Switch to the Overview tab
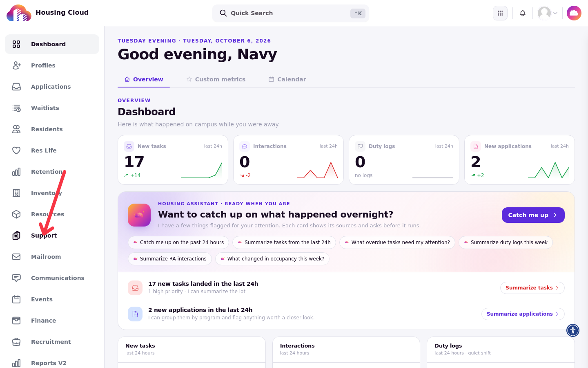The width and height of the screenshot is (588, 368). tap(144, 79)
